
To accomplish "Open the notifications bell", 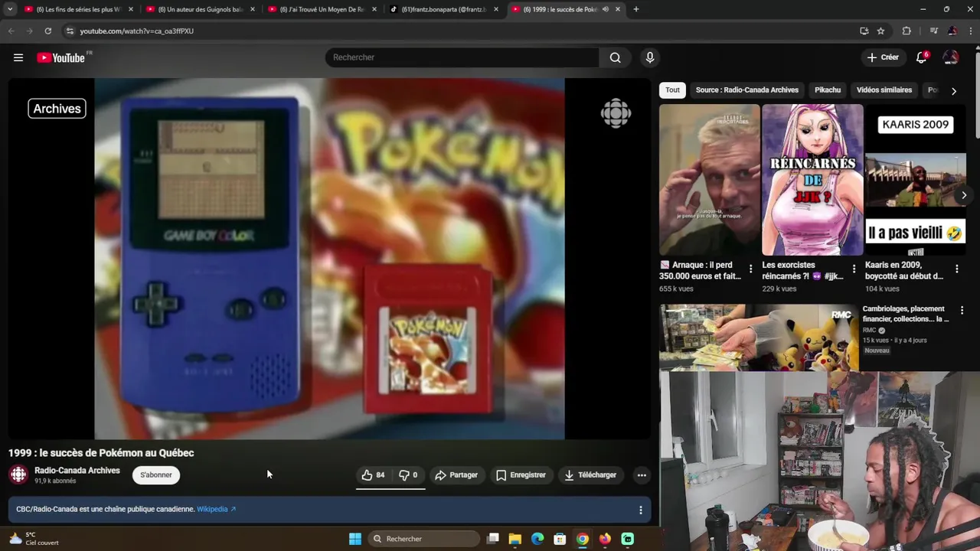I will (922, 57).
